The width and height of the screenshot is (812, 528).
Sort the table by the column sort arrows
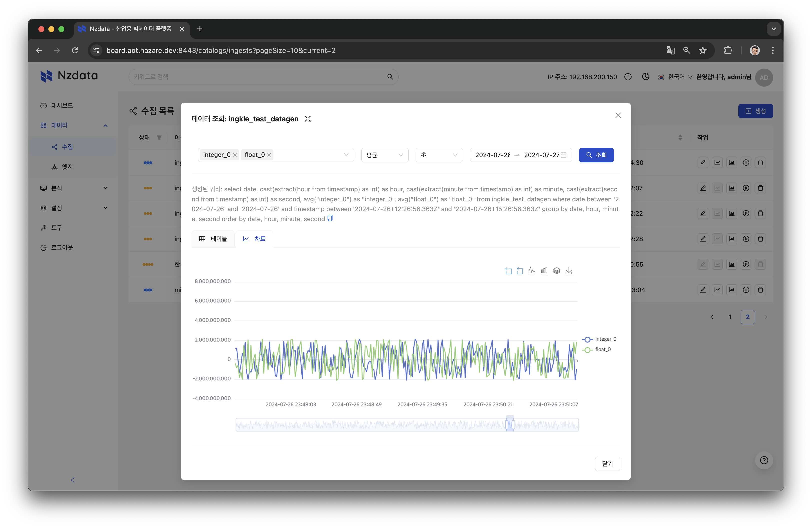pyautogui.click(x=680, y=137)
